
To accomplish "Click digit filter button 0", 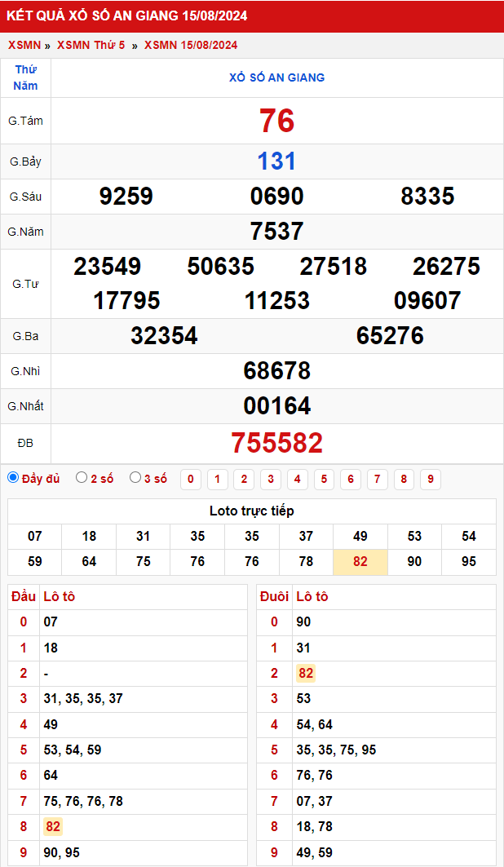I will (x=190, y=480).
